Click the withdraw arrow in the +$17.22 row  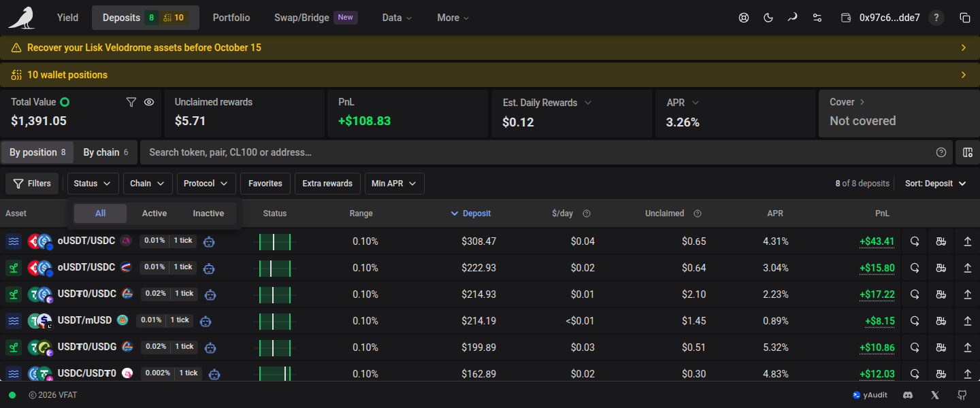(x=968, y=294)
